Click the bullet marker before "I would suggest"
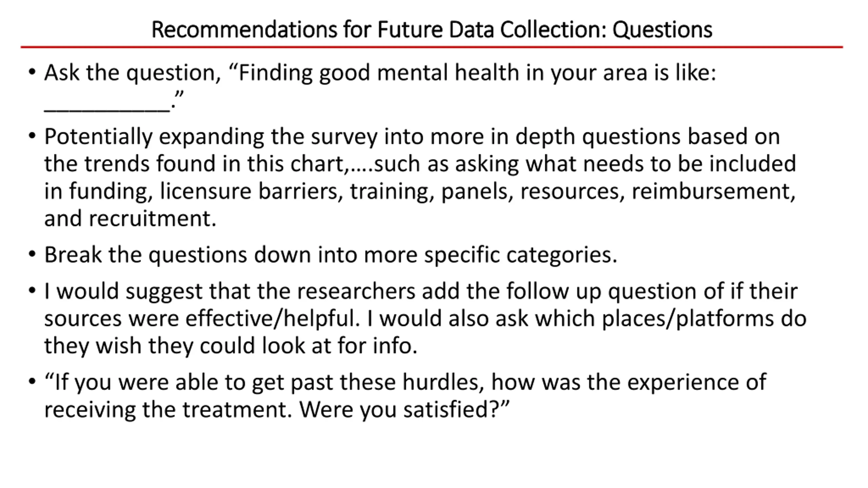Viewport: 868px width, 488px height. point(32,291)
